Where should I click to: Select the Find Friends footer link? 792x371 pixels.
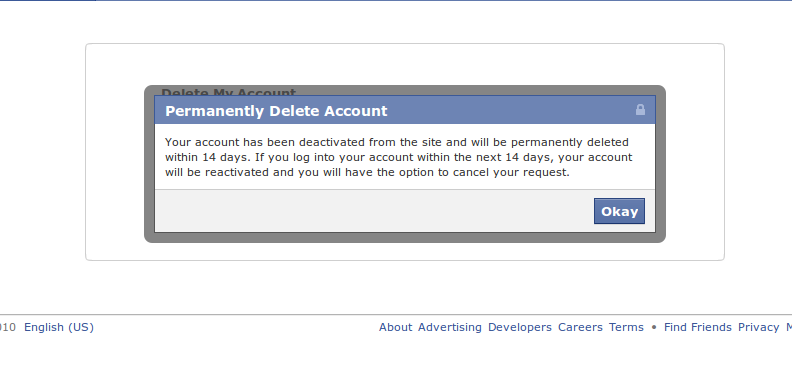[698, 327]
